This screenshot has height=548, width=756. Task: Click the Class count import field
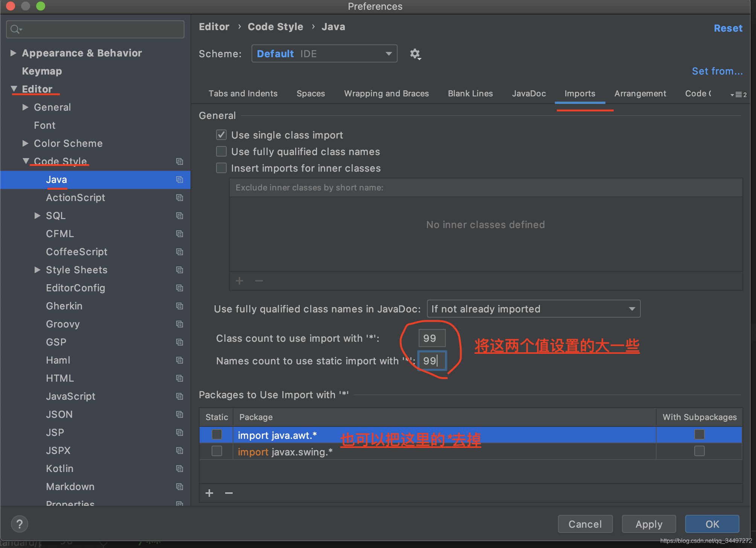point(432,338)
